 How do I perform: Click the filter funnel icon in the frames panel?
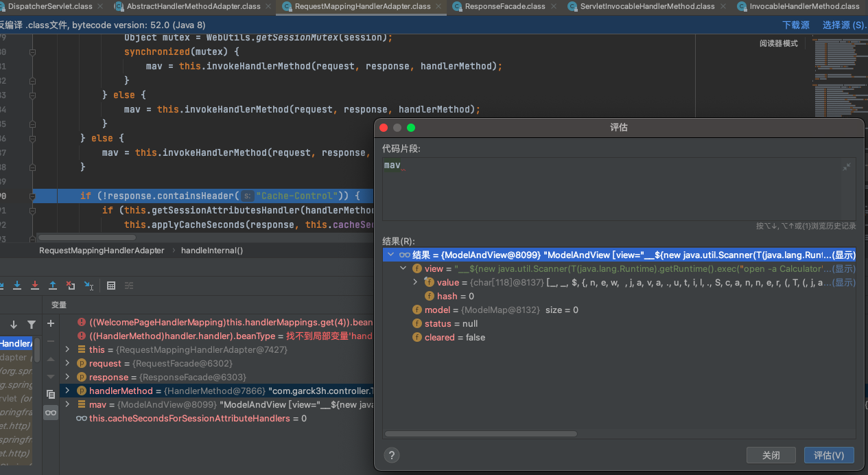click(32, 324)
